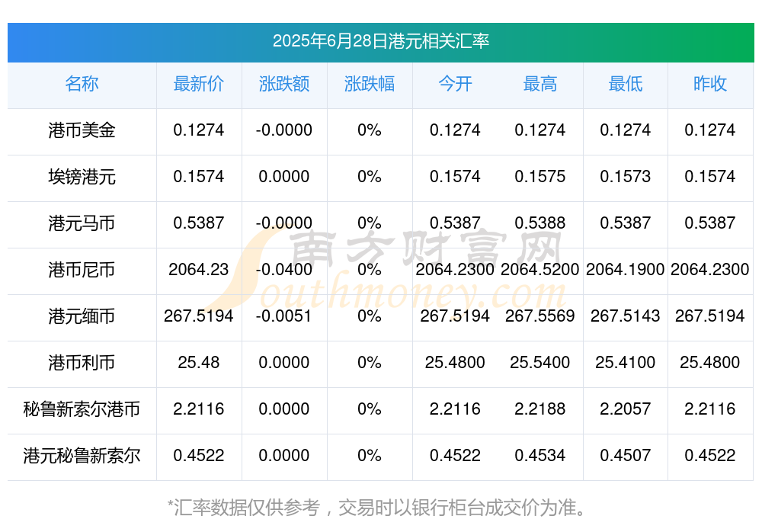Screen dimensions: 762x532
Task: Click the title 2025年6月28日港元相关汇率
Action: [380, 41]
